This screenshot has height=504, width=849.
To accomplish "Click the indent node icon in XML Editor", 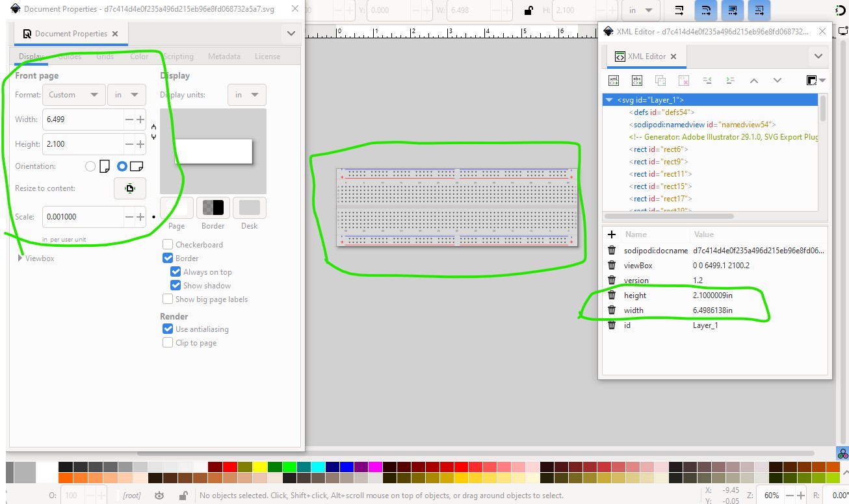I will [x=730, y=81].
